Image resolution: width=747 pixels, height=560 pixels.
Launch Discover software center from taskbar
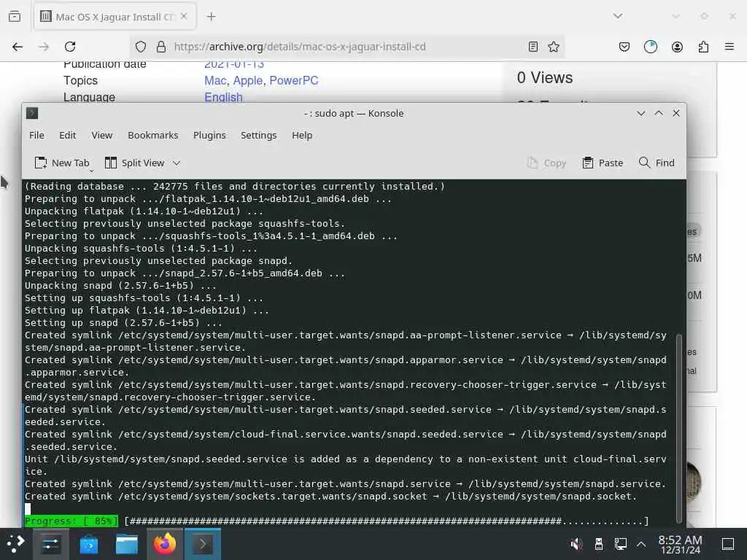[x=88, y=544]
